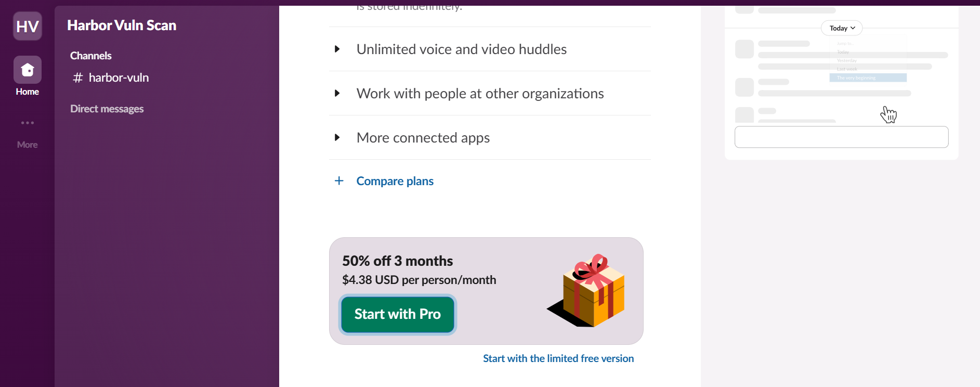Click the empty message box in preview
Screen dimensions: 980x387
coord(841,137)
